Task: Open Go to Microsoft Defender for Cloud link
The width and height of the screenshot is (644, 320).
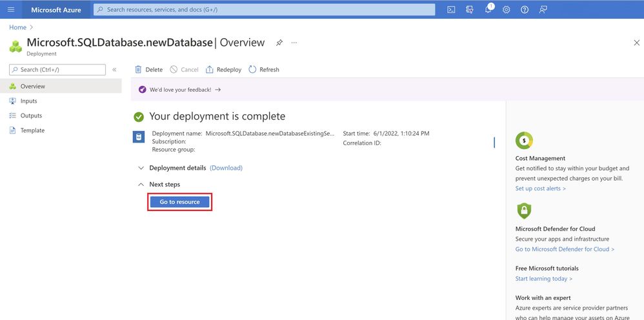Action: click(x=565, y=249)
